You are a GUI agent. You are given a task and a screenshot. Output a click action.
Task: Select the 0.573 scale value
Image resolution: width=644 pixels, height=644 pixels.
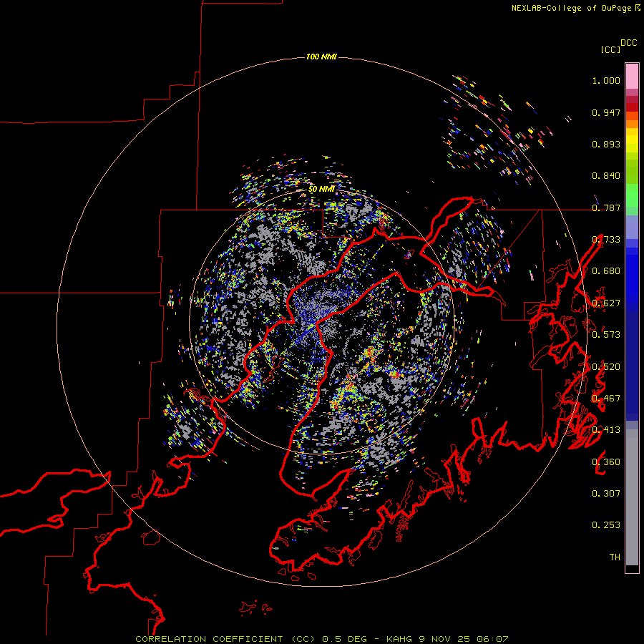(606, 335)
